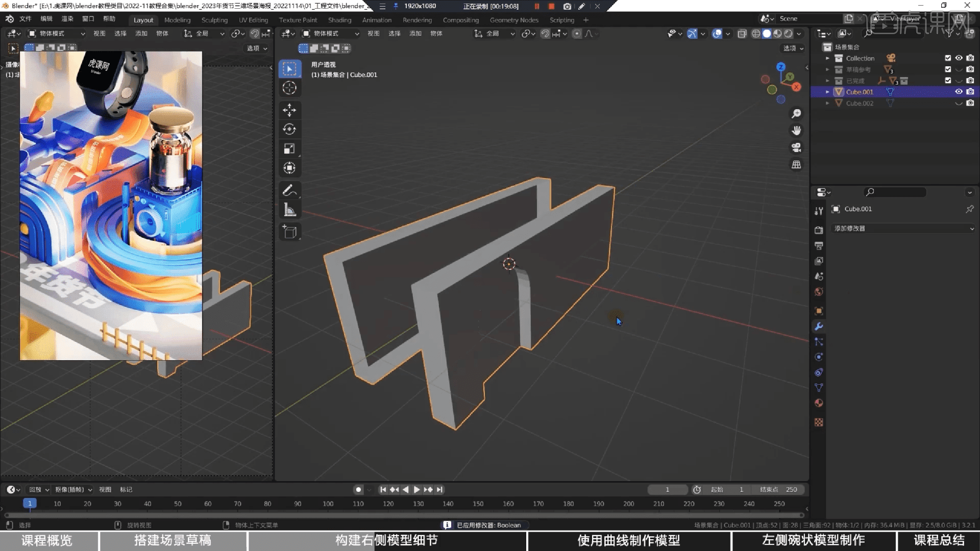Open the World properties tab
Viewport: 980px width, 551px height.
[819, 292]
